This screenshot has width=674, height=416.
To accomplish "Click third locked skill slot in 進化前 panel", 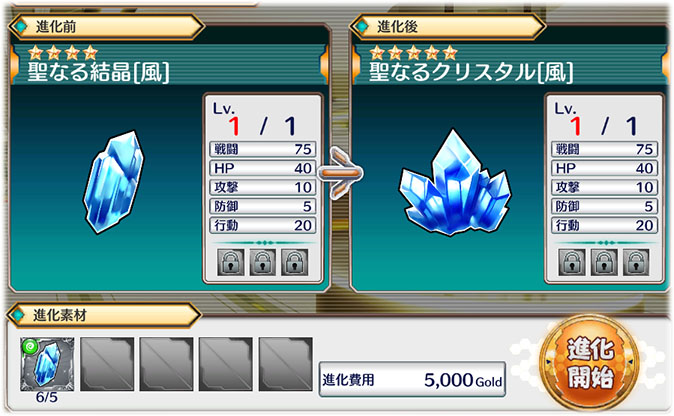I will click(x=294, y=262).
